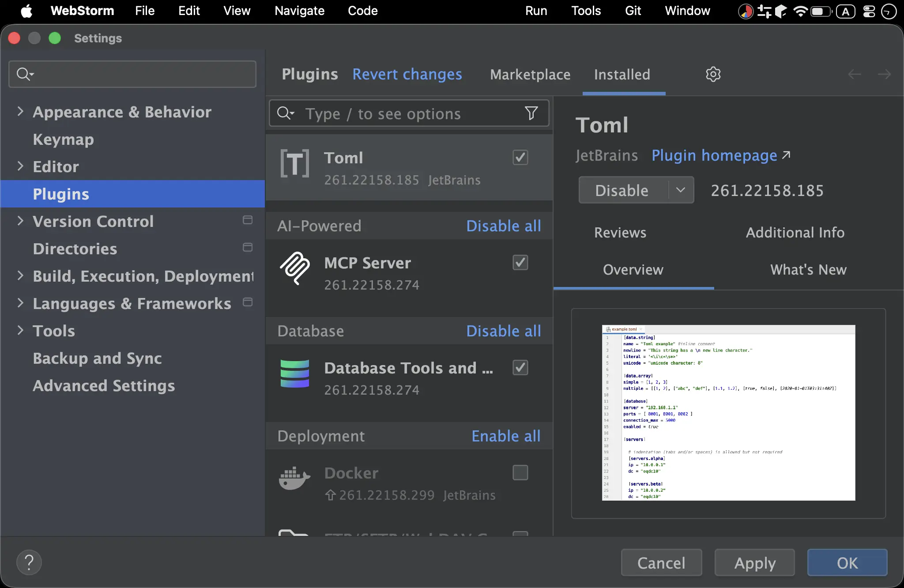
Task: Open the help question mark button
Action: click(29, 562)
